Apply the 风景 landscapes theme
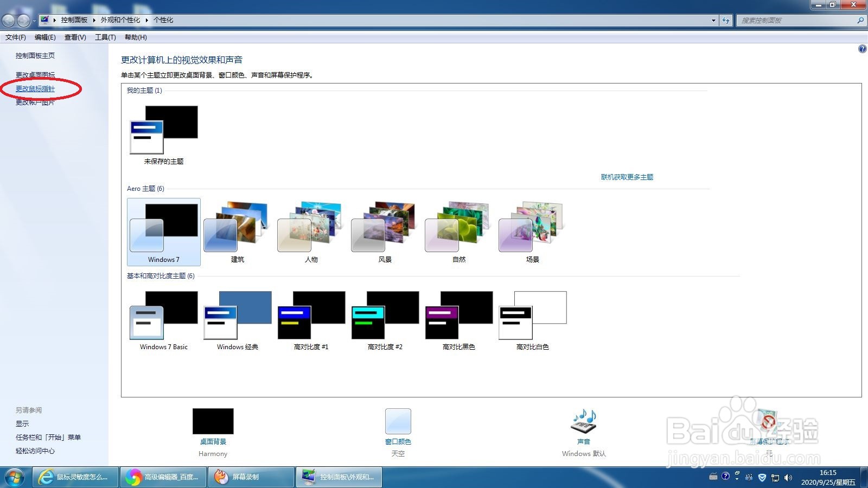The width and height of the screenshot is (868, 488). click(x=385, y=232)
